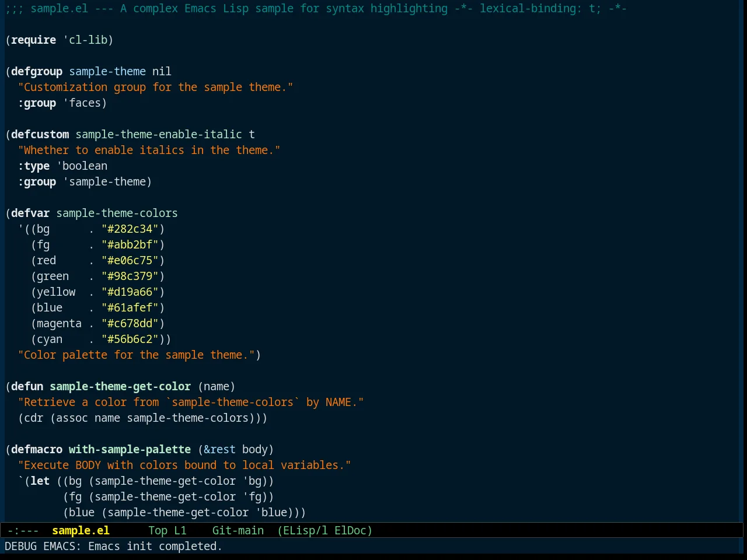Click the color string "#282c34"
747x560 pixels.
[x=130, y=229]
